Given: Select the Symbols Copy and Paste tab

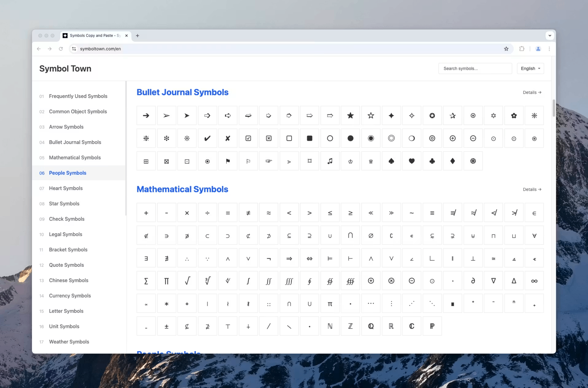Looking at the screenshot, I should click(x=96, y=36).
